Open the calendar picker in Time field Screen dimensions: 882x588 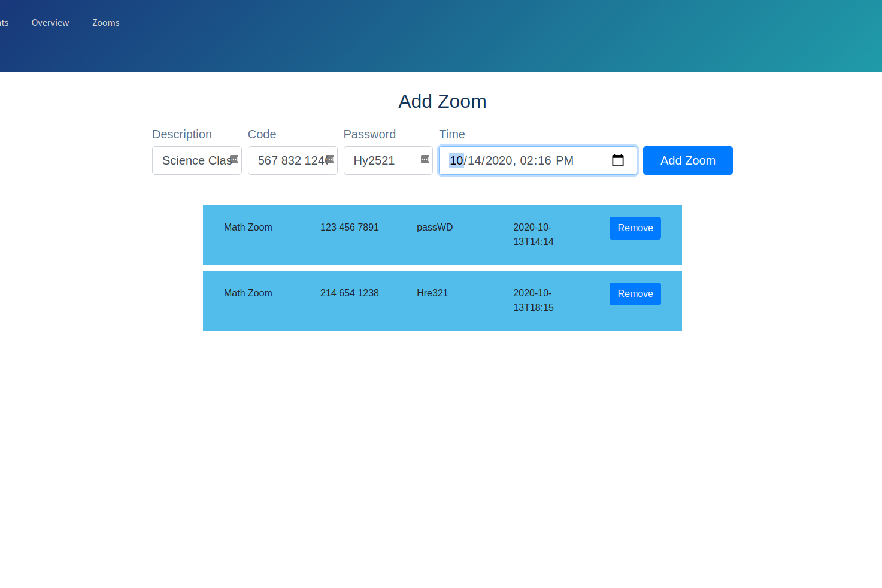pos(618,160)
